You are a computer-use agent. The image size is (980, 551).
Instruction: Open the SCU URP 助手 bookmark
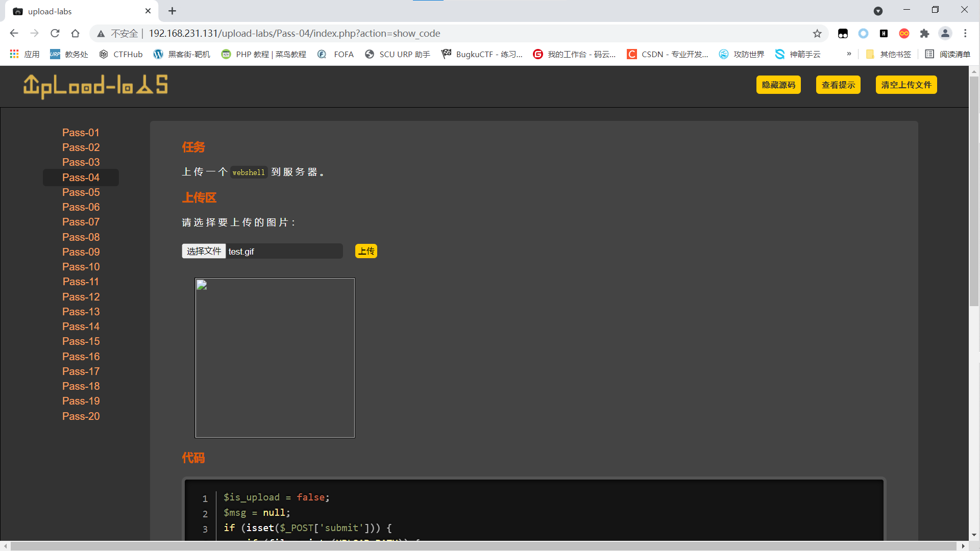coord(398,54)
